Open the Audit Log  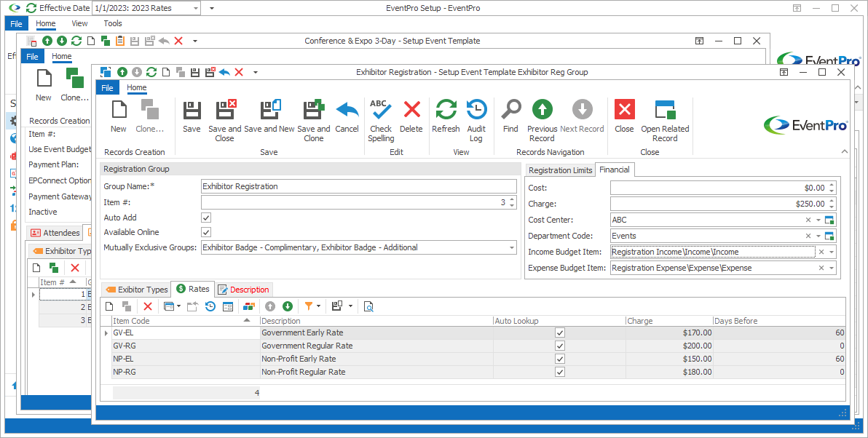point(476,121)
